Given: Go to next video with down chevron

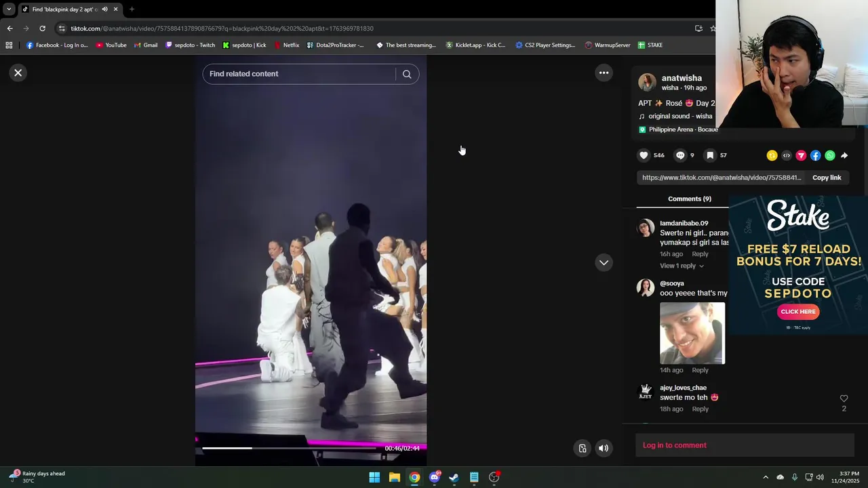Looking at the screenshot, I should point(604,262).
